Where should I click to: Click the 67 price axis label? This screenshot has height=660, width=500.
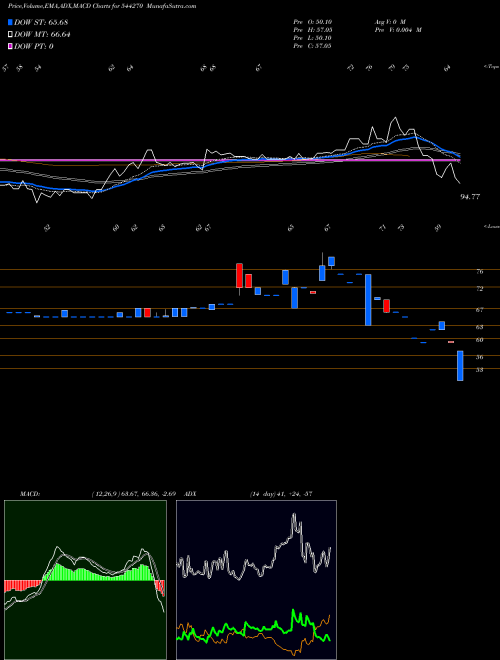pos(479,310)
